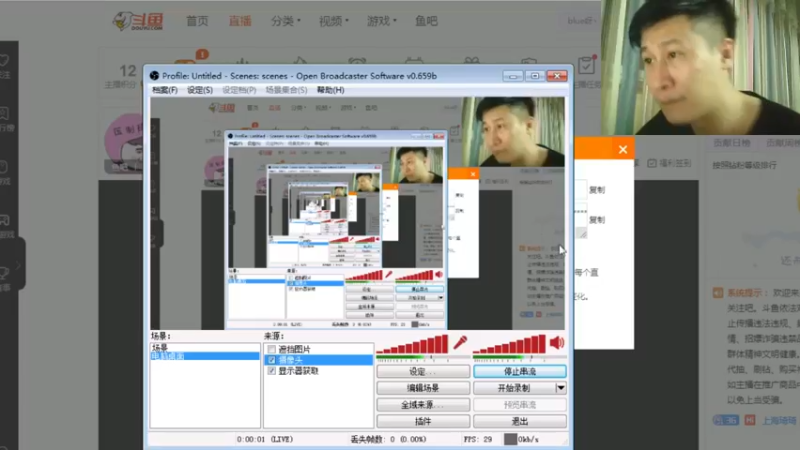This screenshot has height=450, width=800.
Task: Click the FPS: 29 status entry
Action: click(x=478, y=439)
